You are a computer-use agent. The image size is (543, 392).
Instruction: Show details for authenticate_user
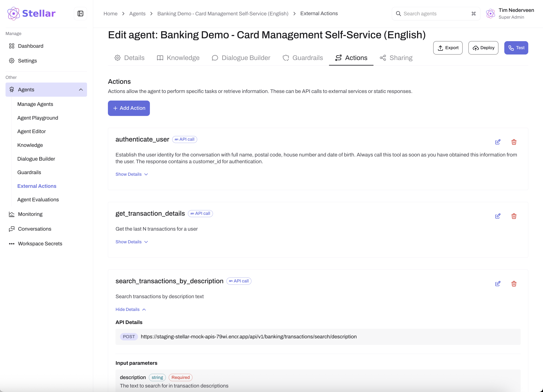pyautogui.click(x=131, y=174)
